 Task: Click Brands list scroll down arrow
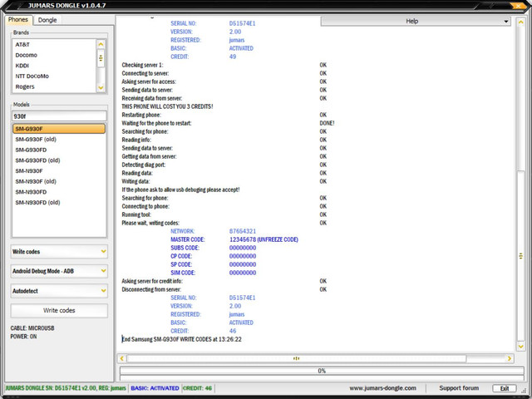point(101,87)
